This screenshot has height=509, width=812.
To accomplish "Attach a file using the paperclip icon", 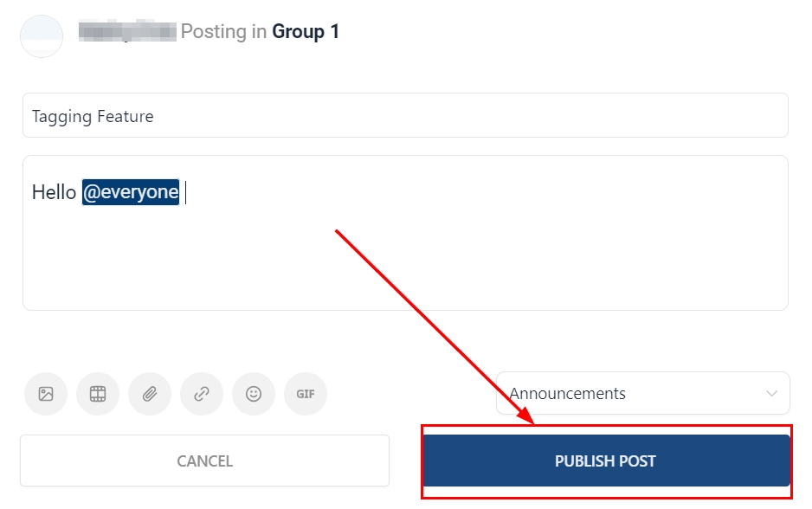I will [x=150, y=394].
